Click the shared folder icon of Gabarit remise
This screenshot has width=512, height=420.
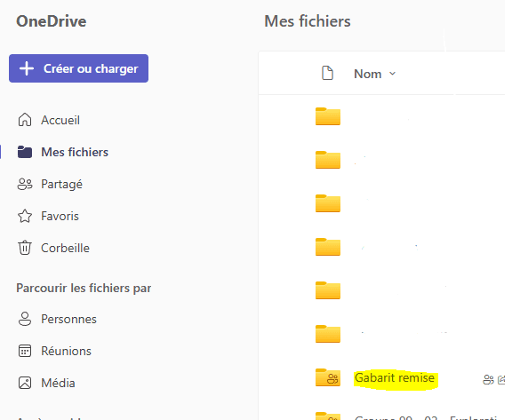coord(328,377)
